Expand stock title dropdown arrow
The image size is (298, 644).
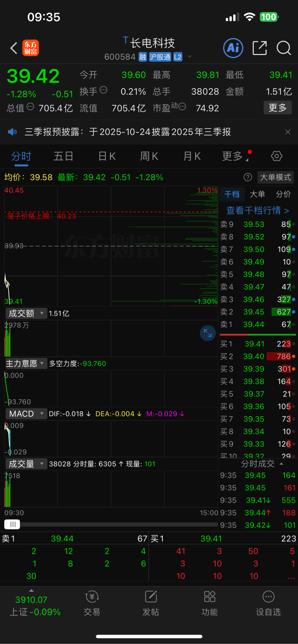coord(189,57)
